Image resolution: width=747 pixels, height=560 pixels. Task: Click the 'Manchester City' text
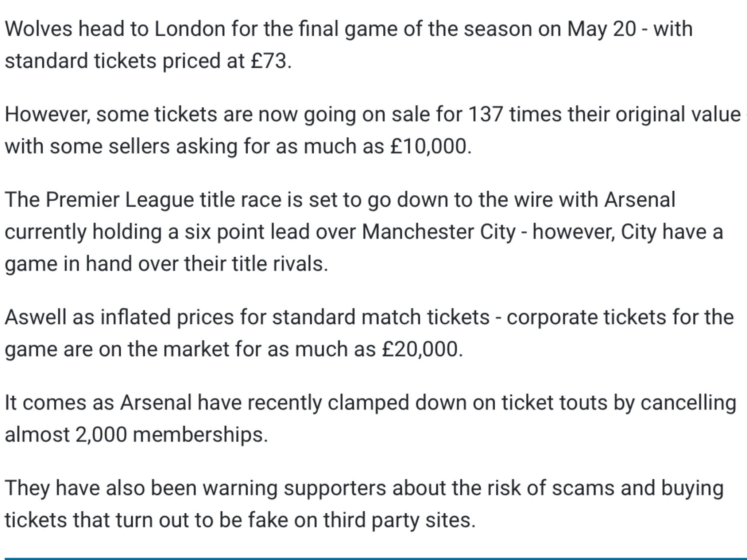pyautogui.click(x=439, y=232)
